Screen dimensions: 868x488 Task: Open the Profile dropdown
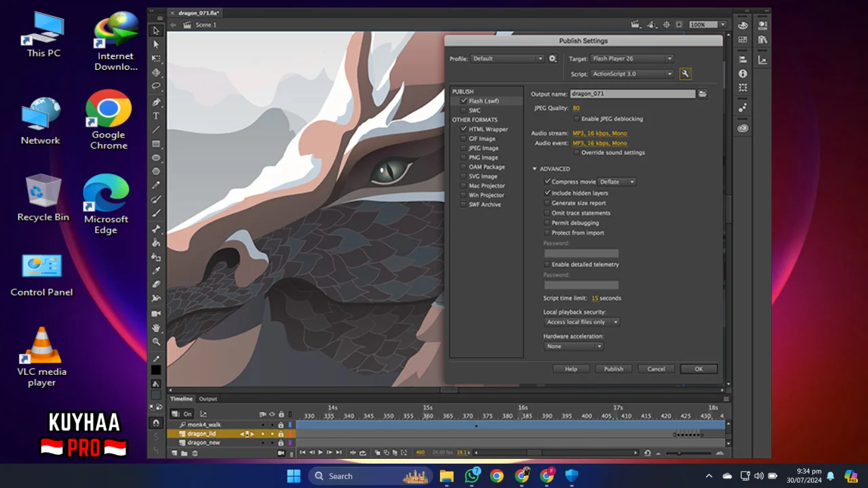coord(507,59)
